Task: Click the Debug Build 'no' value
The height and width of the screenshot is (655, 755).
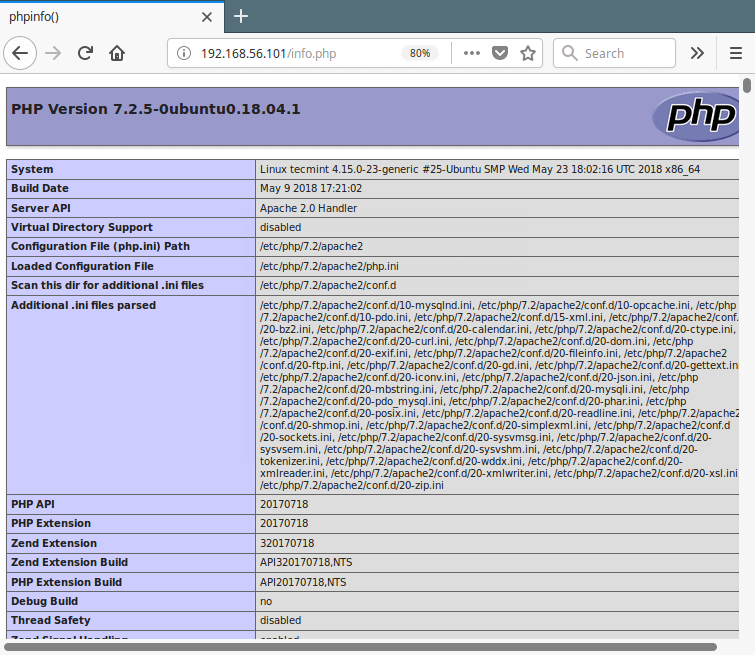Action: point(266,602)
